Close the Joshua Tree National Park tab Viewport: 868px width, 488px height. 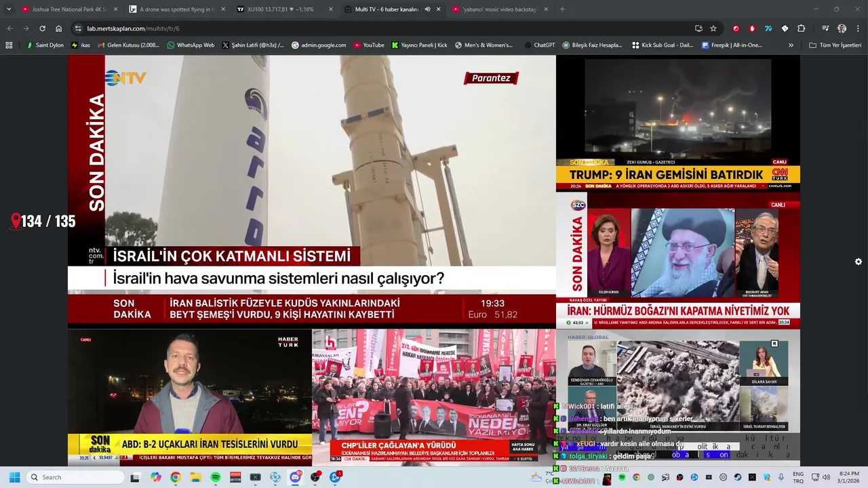tap(115, 9)
